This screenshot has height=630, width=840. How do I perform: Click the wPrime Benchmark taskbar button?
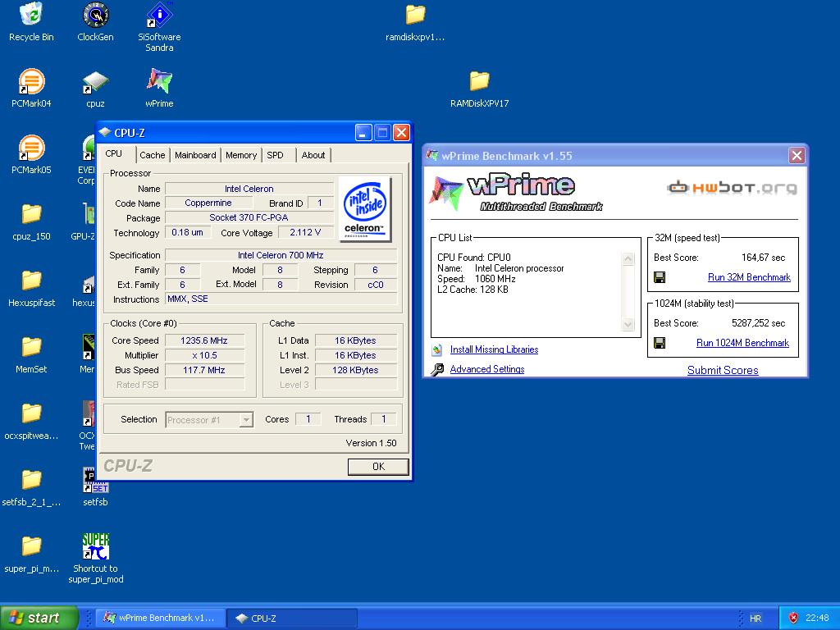(x=159, y=618)
